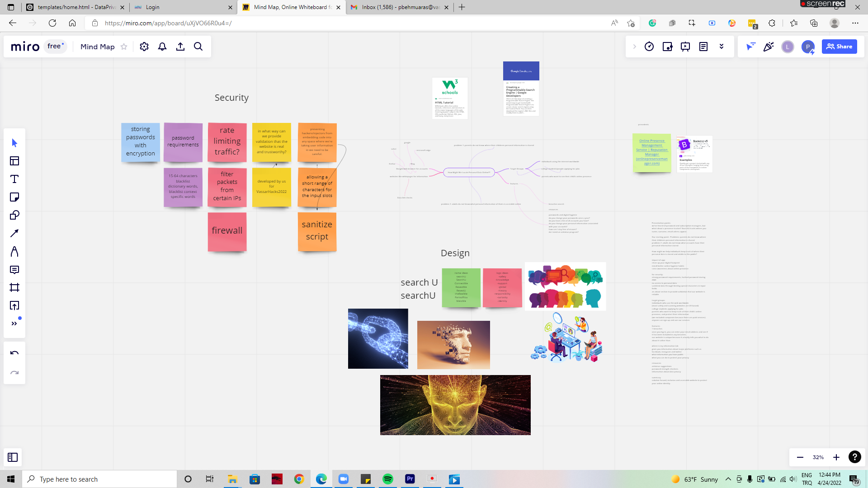The height and width of the screenshot is (488, 868).
Task: Click the Share button
Action: [x=839, y=47]
